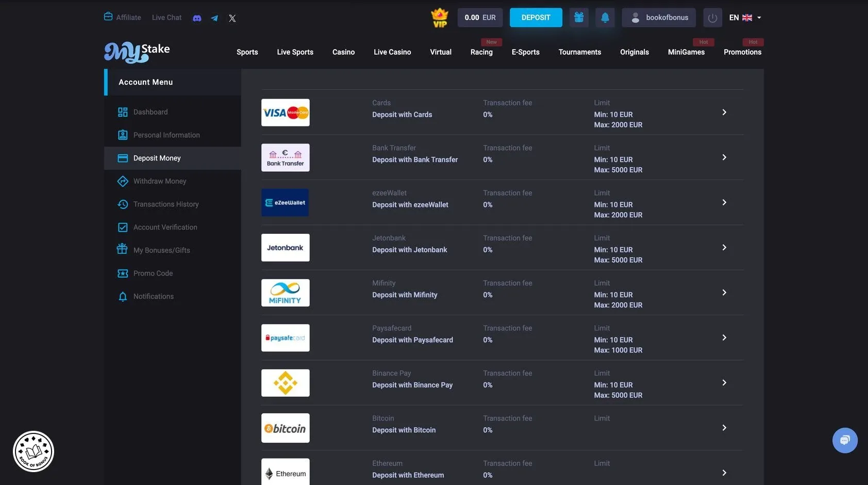Go to Racing section
The width and height of the screenshot is (868, 485).
tap(481, 52)
